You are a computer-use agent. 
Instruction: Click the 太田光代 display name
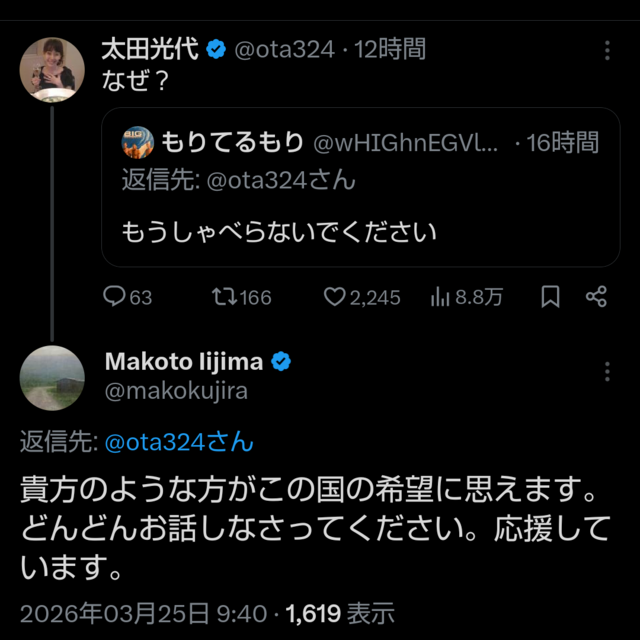click(150, 49)
